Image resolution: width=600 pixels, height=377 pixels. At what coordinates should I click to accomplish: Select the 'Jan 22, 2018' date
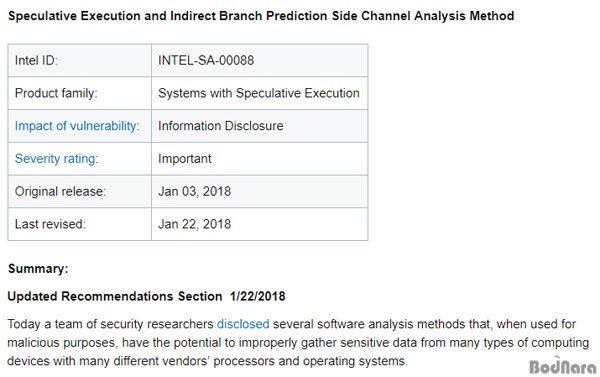coord(194,224)
